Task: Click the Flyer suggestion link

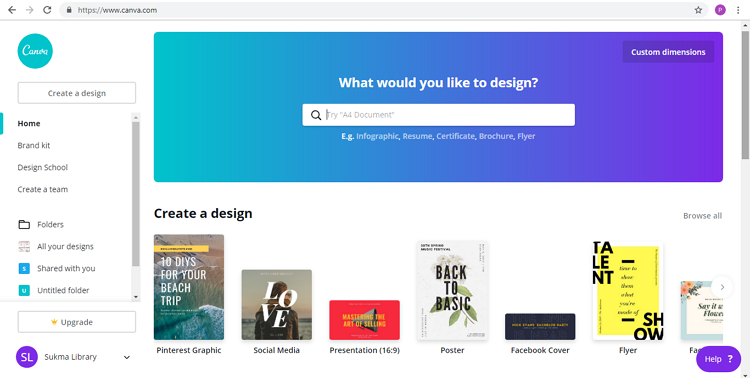Action: pos(526,136)
